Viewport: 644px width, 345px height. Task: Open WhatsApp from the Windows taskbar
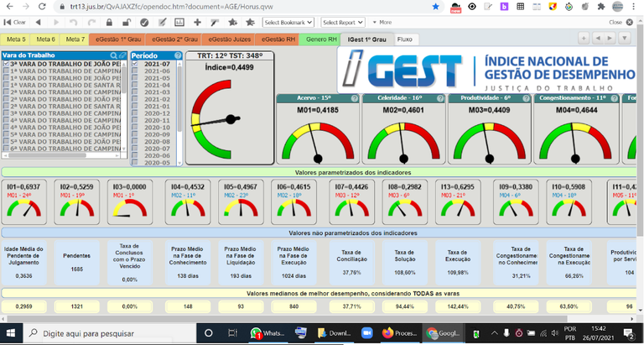[x=267, y=333]
